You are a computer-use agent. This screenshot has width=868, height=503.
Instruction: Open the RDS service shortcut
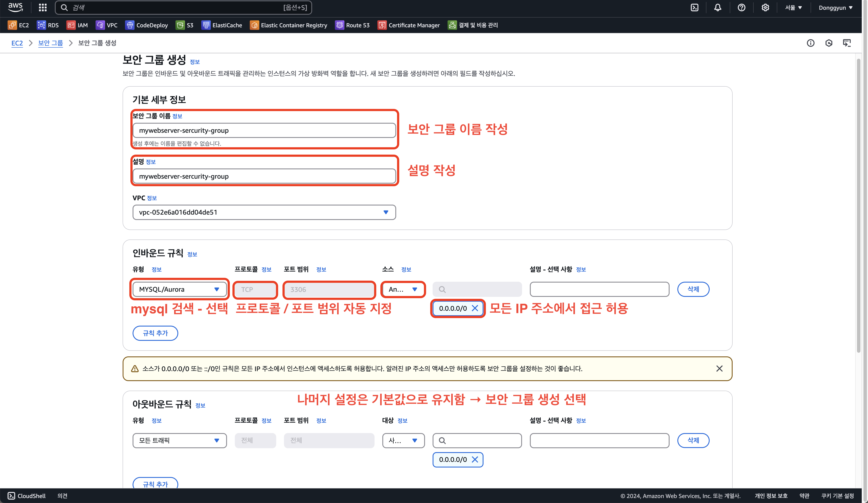(x=48, y=25)
